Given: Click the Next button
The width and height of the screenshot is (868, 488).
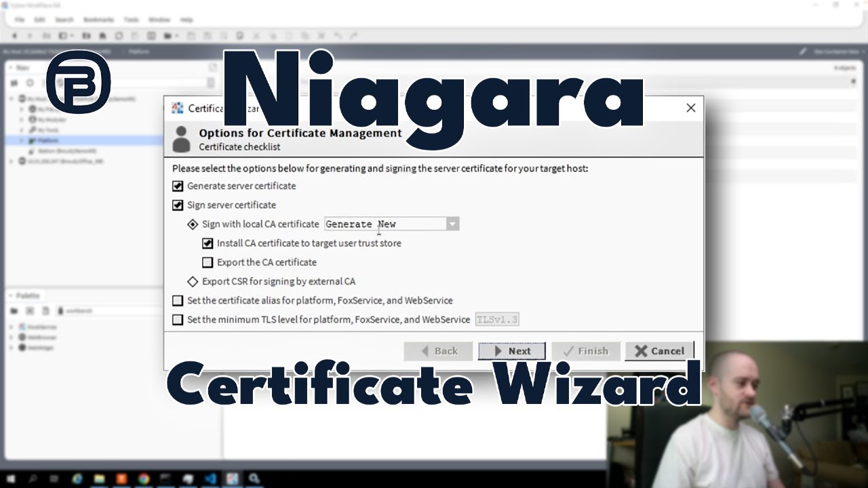Looking at the screenshot, I should [x=511, y=351].
